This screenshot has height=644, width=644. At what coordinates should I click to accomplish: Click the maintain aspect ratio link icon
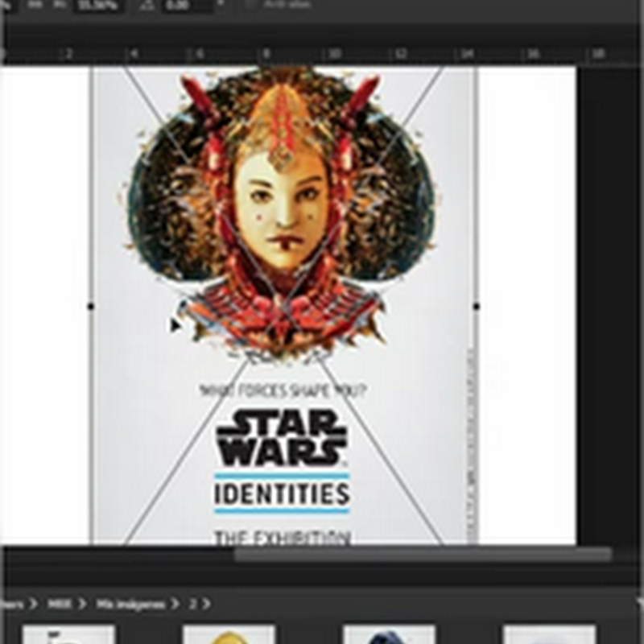36,5
